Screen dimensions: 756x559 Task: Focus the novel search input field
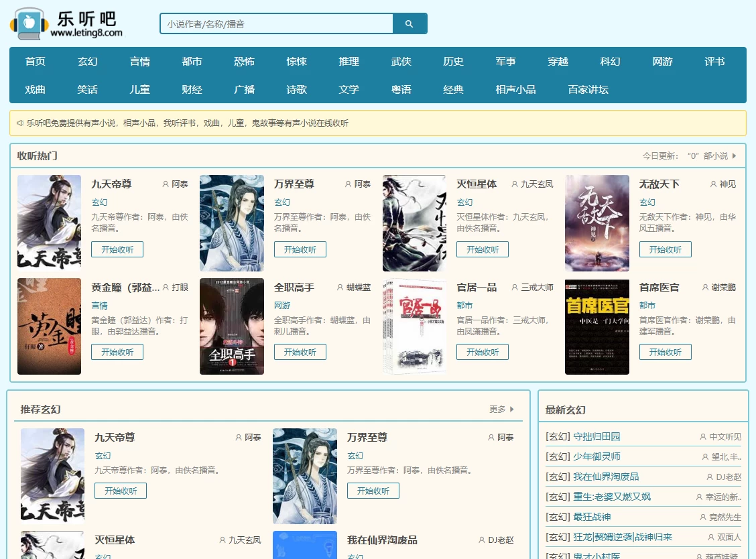276,24
